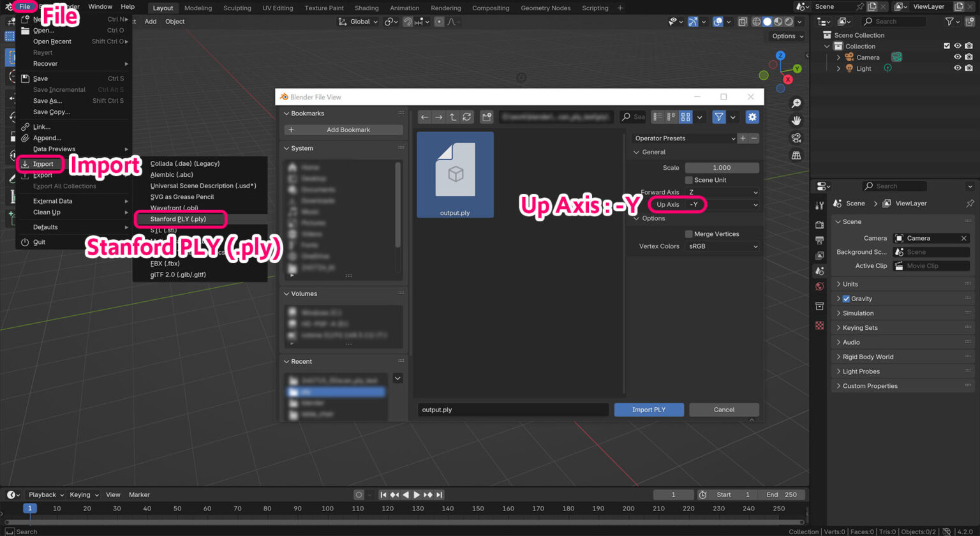Open the Vertex Colors sRGB dropdown

coord(721,246)
